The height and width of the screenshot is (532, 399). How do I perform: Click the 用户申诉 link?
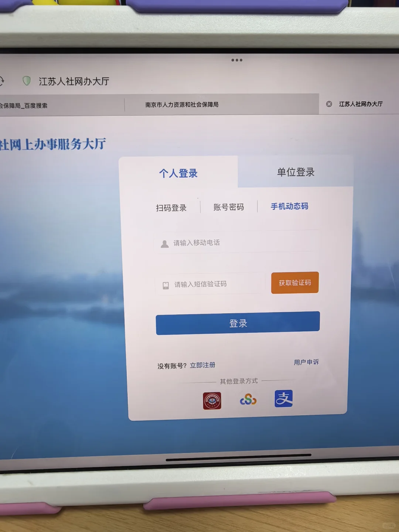pyautogui.click(x=306, y=362)
